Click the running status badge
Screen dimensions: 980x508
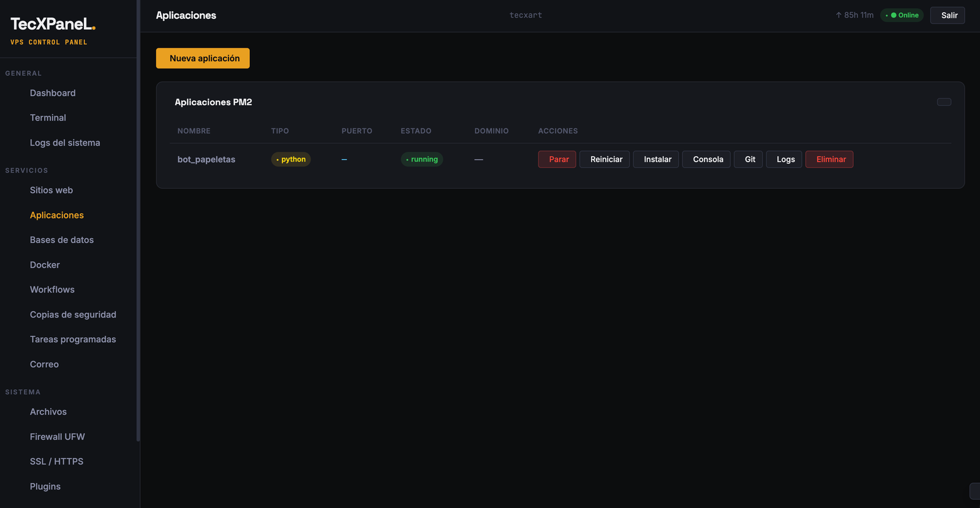tap(422, 159)
